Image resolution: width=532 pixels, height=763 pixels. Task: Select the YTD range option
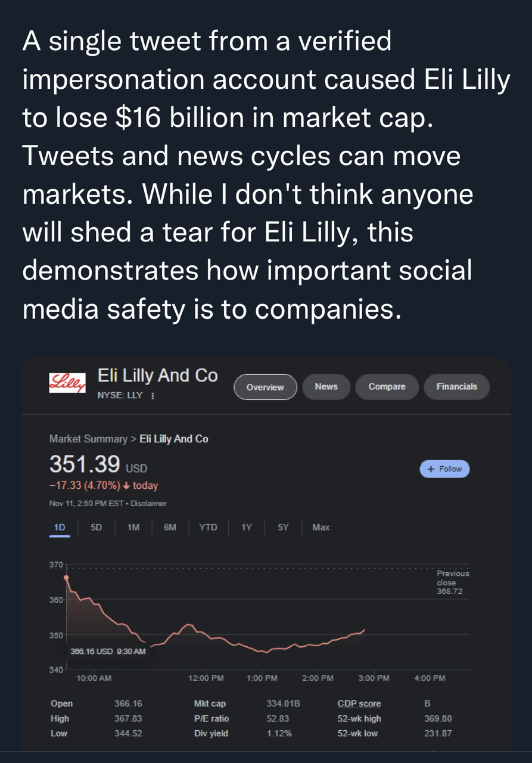(208, 527)
